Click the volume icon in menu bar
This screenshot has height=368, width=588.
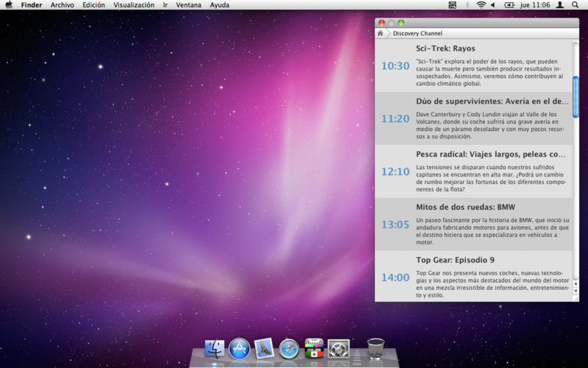[493, 5]
